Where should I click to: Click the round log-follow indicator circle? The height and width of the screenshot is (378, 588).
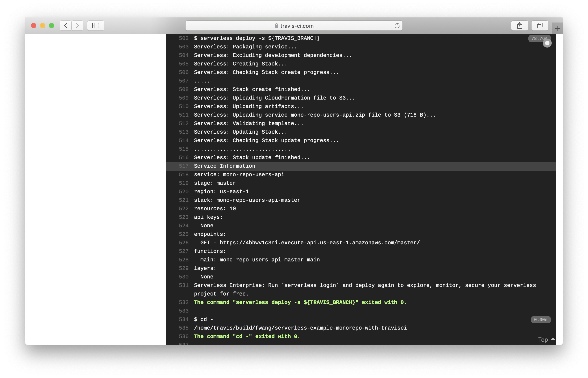tap(547, 43)
